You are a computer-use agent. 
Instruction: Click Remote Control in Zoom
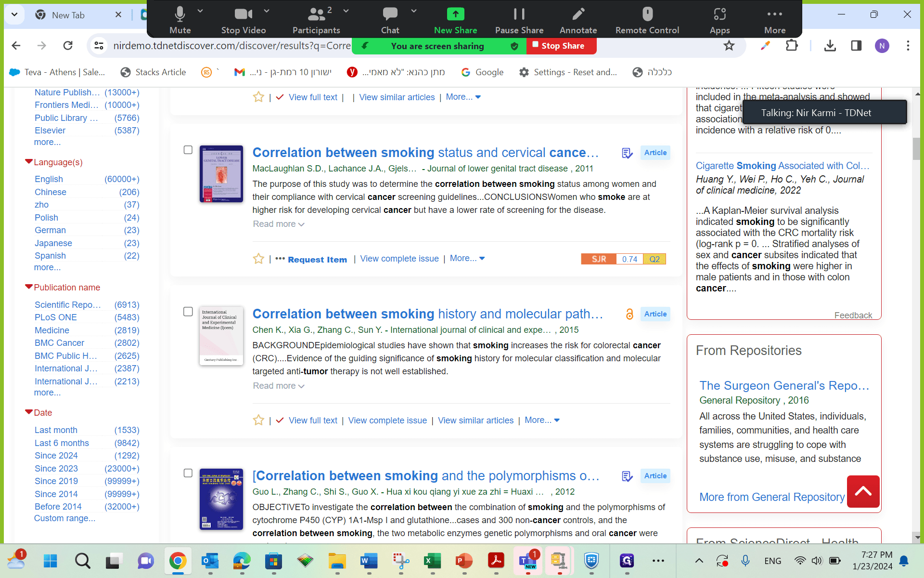tap(647, 20)
